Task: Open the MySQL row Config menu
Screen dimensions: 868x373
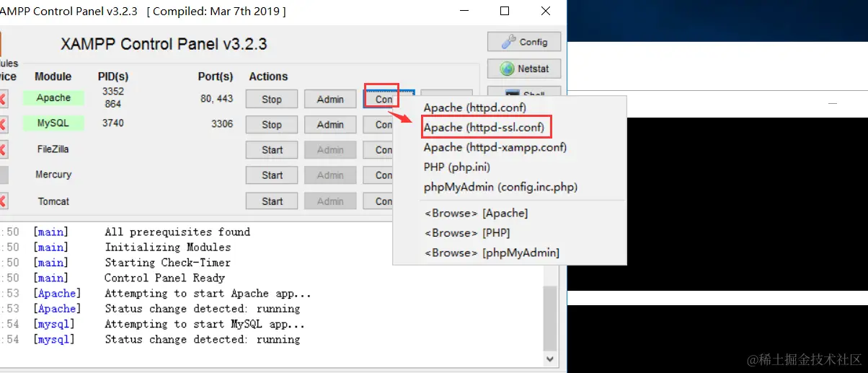Action: tap(378, 124)
